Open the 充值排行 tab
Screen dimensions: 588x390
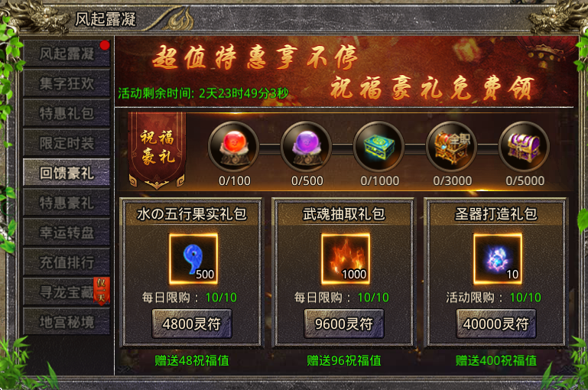coord(67,262)
